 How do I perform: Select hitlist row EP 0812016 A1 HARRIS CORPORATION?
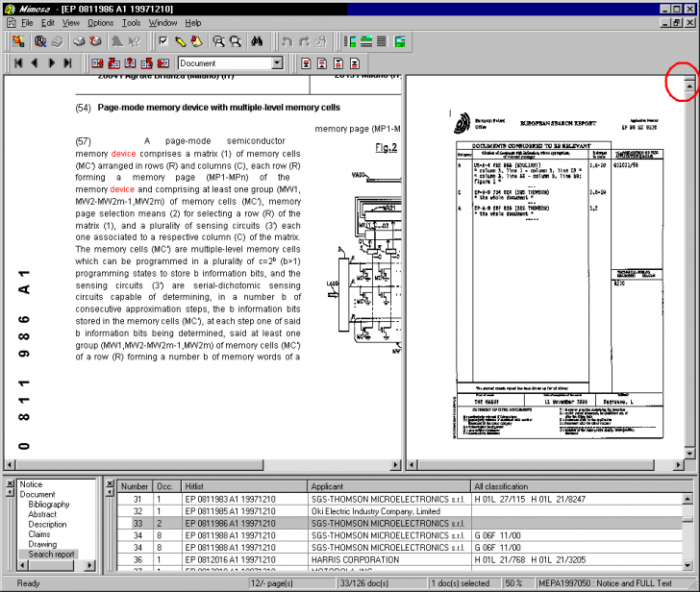[x=400, y=559]
